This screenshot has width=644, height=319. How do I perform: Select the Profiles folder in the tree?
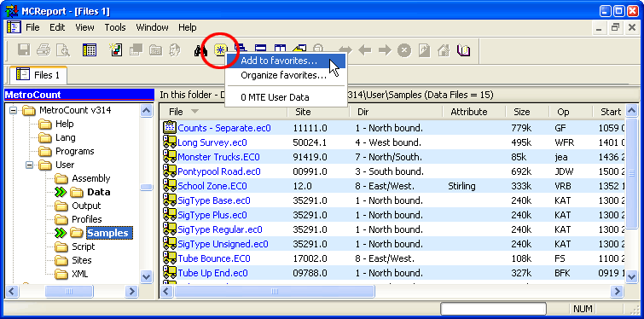click(x=87, y=219)
